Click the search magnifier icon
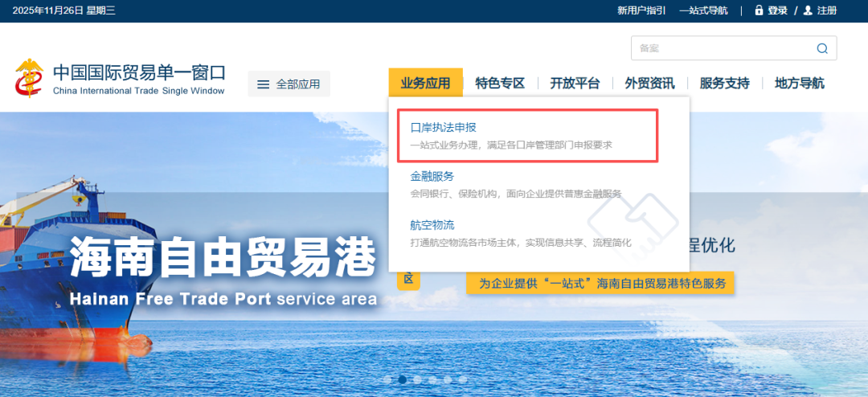 [821, 48]
